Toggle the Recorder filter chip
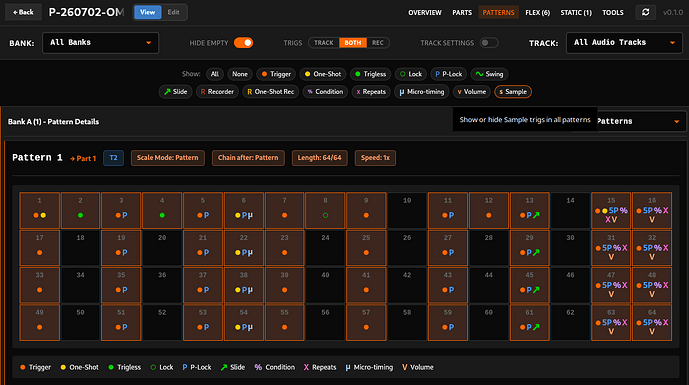The image size is (689, 385). [217, 92]
